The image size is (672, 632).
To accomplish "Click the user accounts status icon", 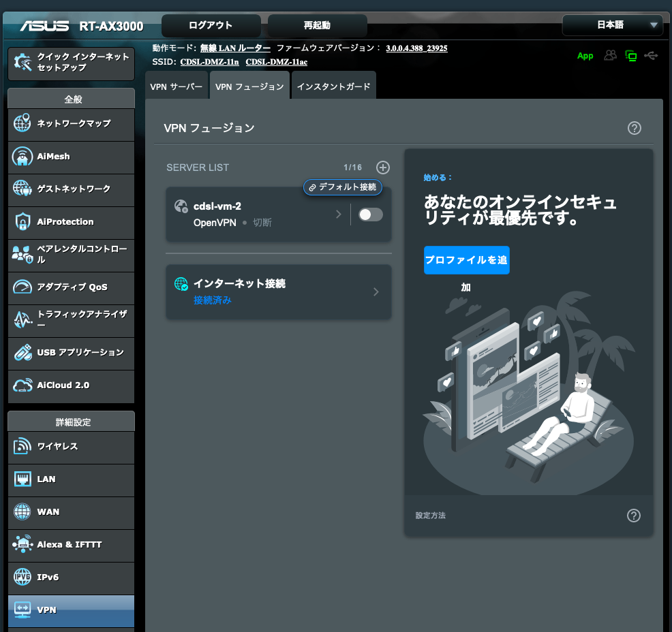I will [611, 56].
